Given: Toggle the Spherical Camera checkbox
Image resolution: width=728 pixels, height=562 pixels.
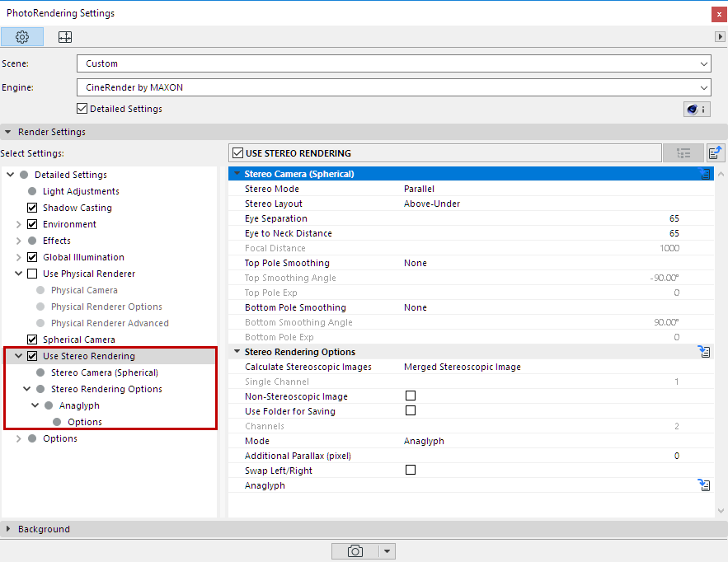Looking at the screenshot, I should click(32, 340).
